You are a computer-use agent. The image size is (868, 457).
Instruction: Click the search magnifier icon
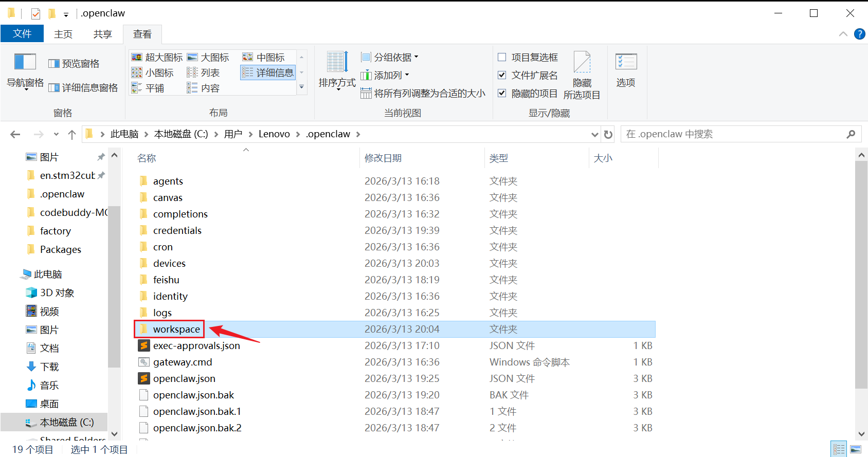coord(851,134)
